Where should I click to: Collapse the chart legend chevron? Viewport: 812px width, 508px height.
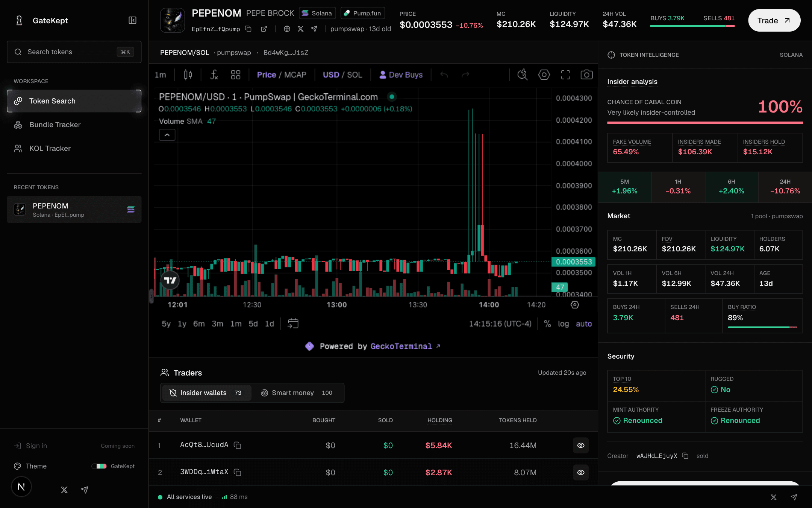coord(167,135)
